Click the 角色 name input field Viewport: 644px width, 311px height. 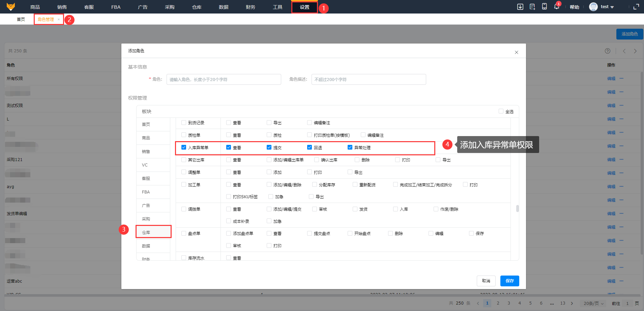point(224,79)
